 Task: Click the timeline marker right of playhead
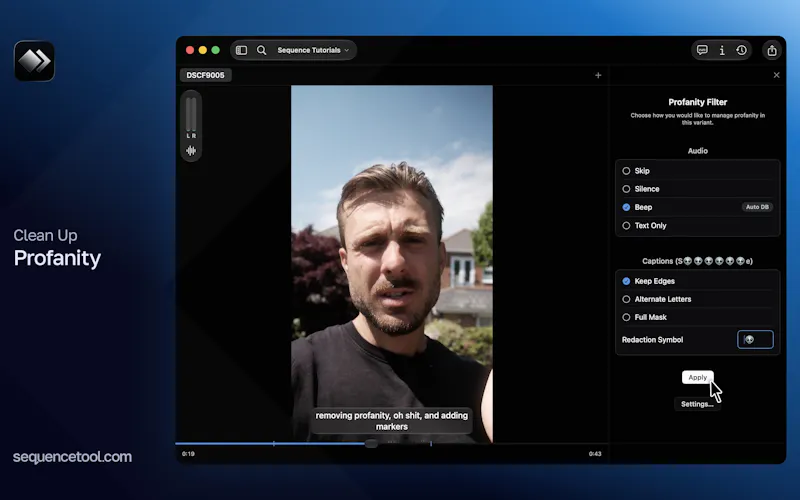431,443
